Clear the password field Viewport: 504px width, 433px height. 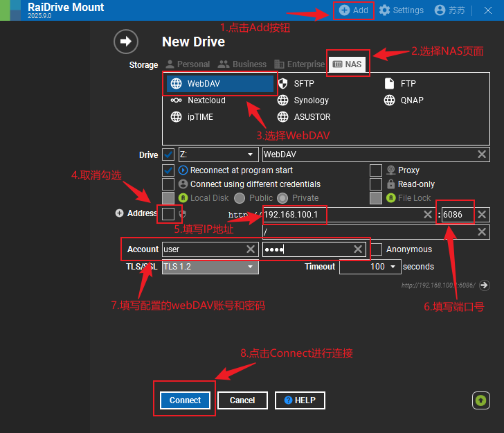pyautogui.click(x=358, y=249)
